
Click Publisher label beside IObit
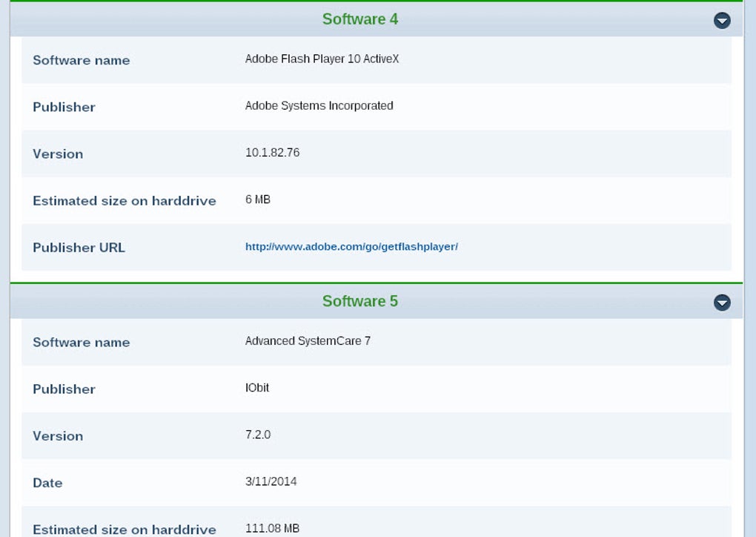(x=64, y=389)
